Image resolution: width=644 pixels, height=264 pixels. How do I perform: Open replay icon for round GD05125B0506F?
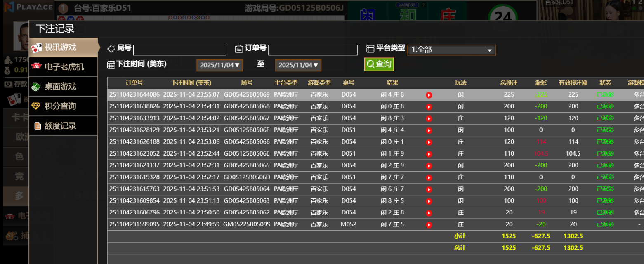(429, 130)
